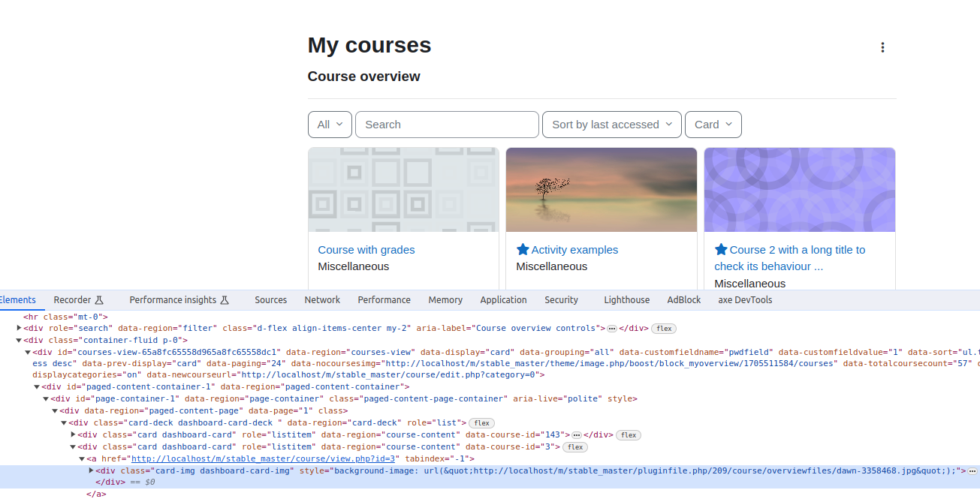Image resolution: width=980 pixels, height=502 pixels.
Task: Click the purple circles Course 2 thumbnail
Action: (800, 190)
